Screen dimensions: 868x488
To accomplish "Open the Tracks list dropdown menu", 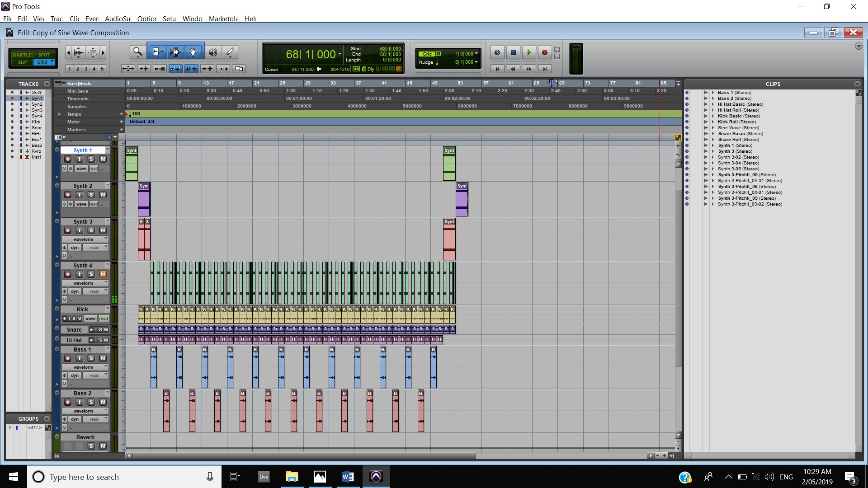I will tap(47, 84).
